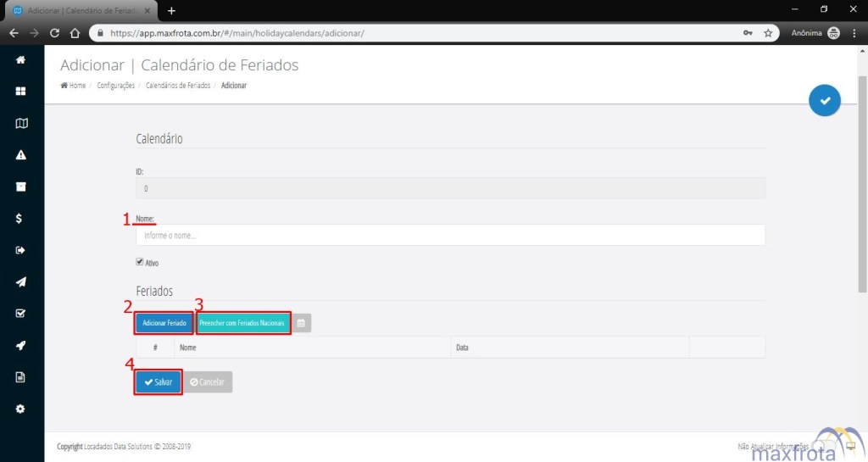The height and width of the screenshot is (462, 868).
Task: Open the warning alerts triangle icon
Action: 21,155
